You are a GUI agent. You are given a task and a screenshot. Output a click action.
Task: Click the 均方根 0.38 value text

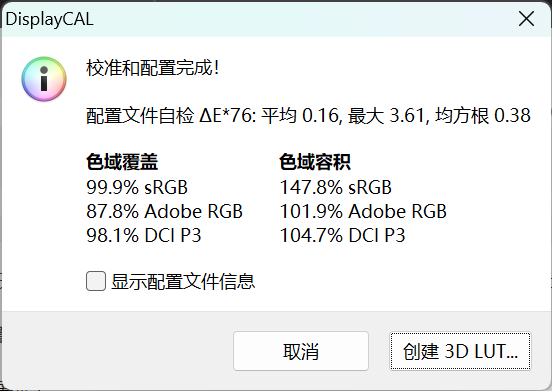coord(483,115)
